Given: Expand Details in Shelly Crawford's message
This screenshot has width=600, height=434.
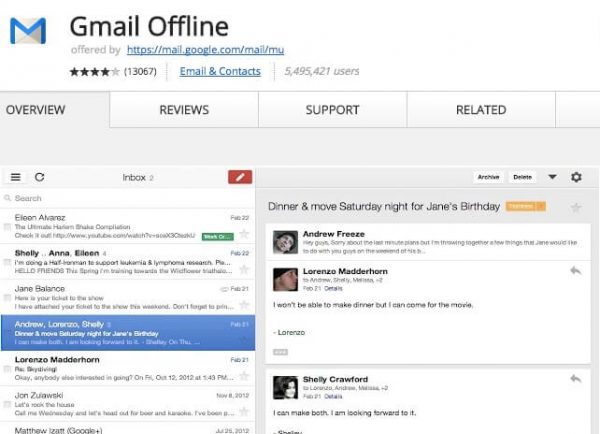Looking at the screenshot, I should pos(333,396).
